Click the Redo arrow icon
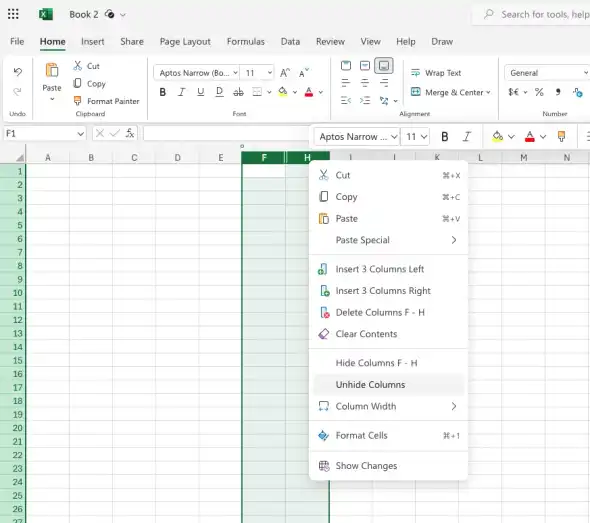Image resolution: width=590 pixels, height=523 pixels. click(x=18, y=91)
